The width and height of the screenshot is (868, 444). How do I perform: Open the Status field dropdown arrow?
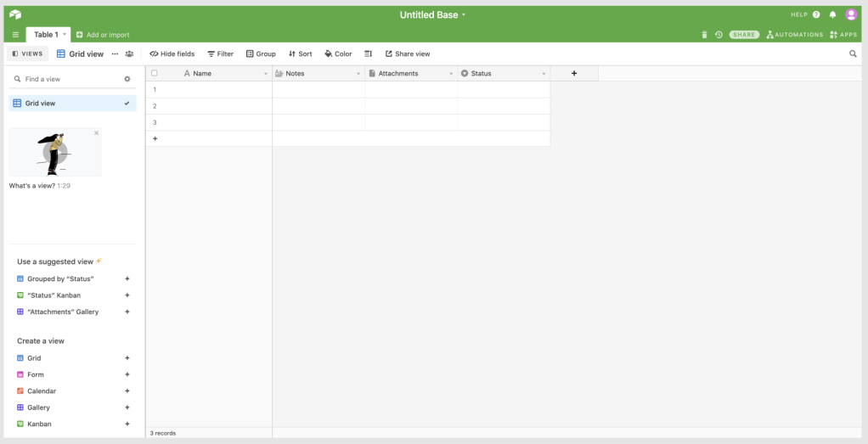[x=544, y=74]
